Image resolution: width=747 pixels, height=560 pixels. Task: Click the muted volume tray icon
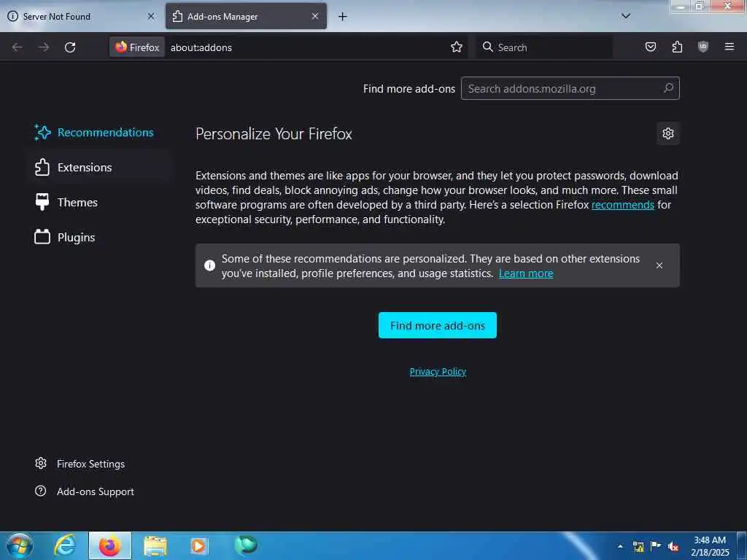tap(673, 546)
